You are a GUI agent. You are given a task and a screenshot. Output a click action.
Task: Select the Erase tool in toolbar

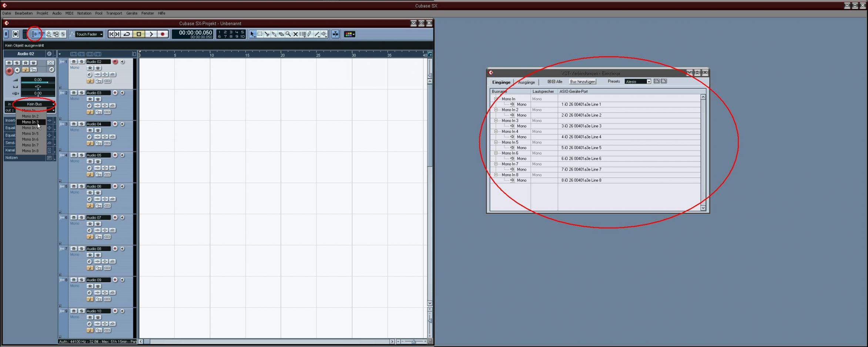(x=281, y=34)
